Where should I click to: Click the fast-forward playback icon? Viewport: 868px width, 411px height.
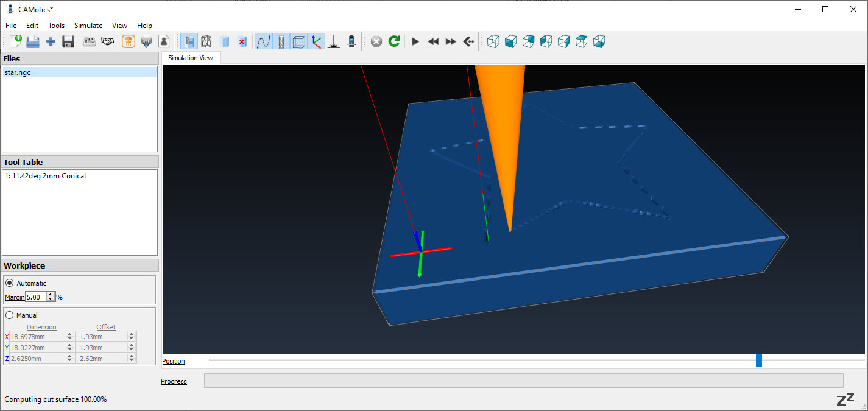point(451,41)
